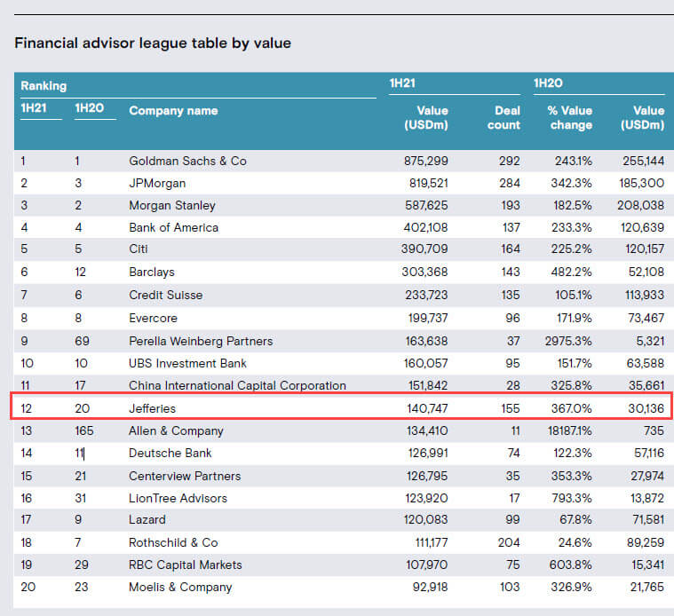The image size is (674, 616).
Task: Click the 1H20 ranking 31 for LionTree Advisors
Action: (x=81, y=498)
